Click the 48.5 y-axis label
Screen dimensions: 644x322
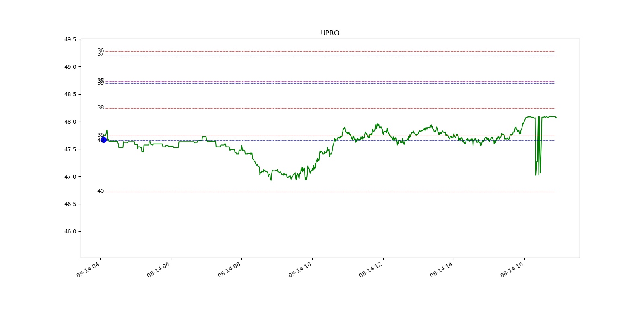(x=70, y=94)
